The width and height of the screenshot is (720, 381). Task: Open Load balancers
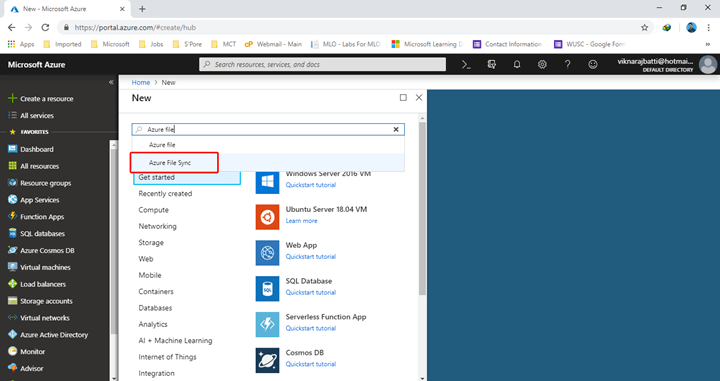coord(37,284)
